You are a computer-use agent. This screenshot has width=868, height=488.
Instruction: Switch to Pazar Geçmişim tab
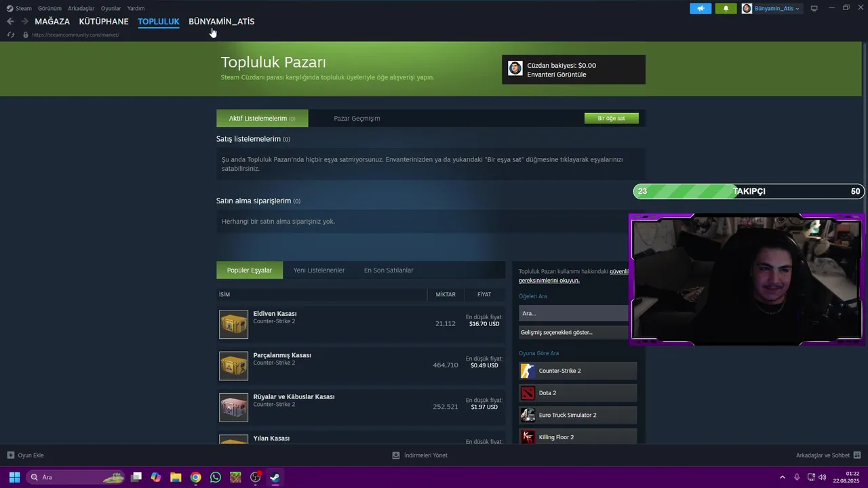(357, 118)
